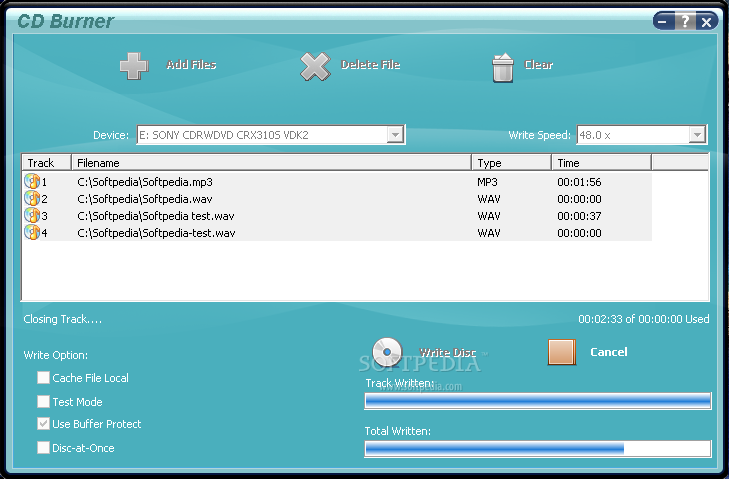
Task: Close the CD Burner window
Action: (707, 21)
